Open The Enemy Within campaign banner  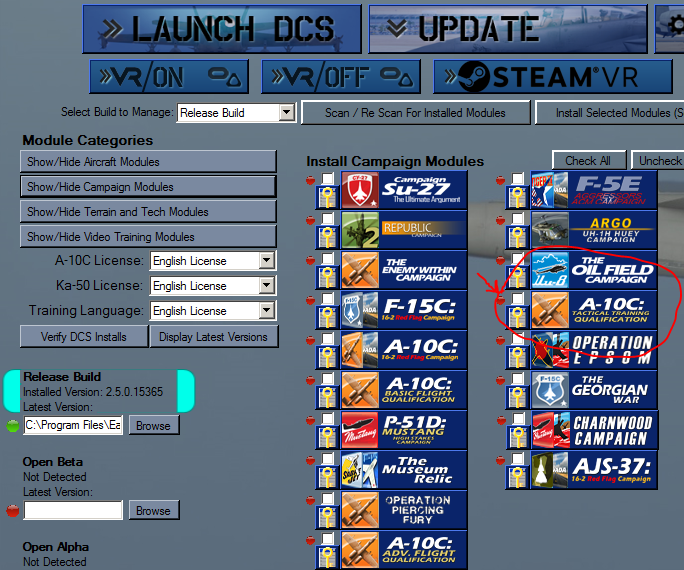(x=404, y=270)
